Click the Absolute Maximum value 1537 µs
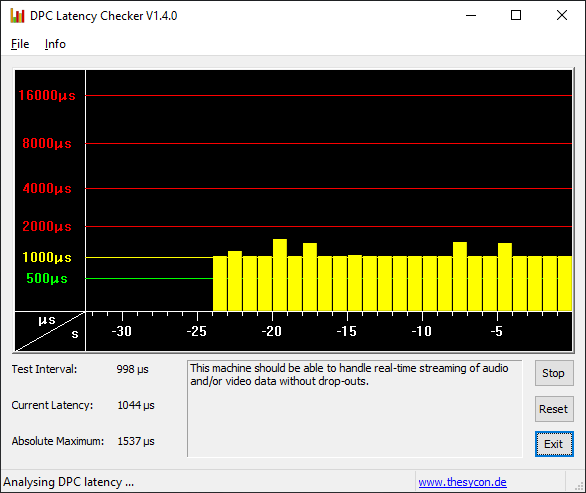This screenshot has height=493, width=586. coord(136,441)
